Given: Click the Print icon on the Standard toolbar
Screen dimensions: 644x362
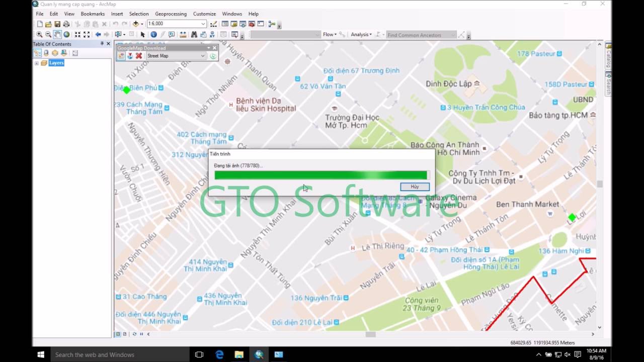Looking at the screenshot, I should (66, 24).
